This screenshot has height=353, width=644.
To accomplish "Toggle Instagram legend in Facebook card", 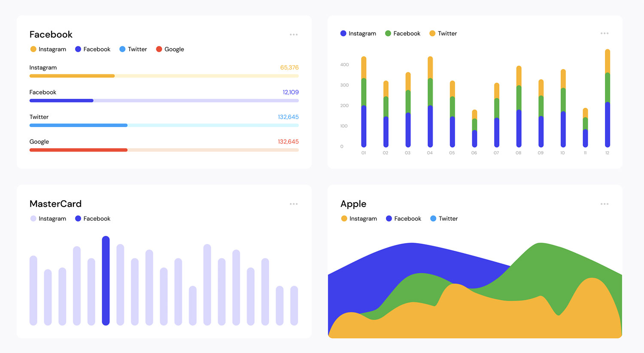I will [x=48, y=49].
